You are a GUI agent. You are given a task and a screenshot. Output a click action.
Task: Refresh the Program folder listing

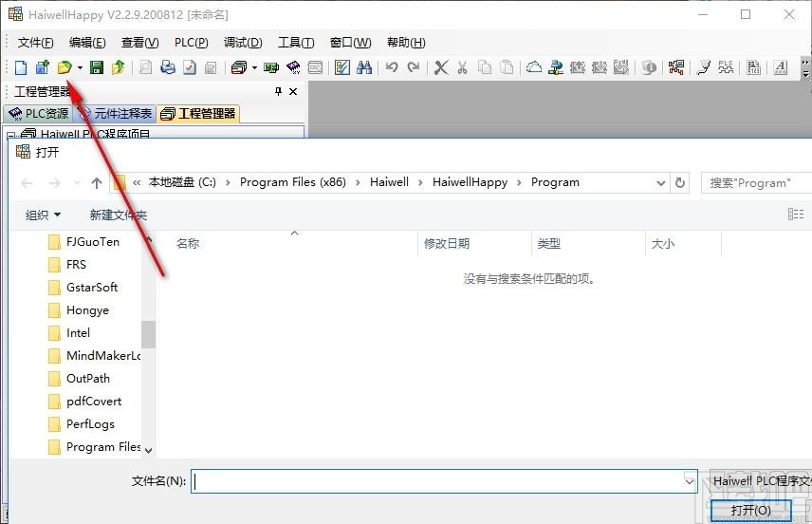(x=680, y=183)
